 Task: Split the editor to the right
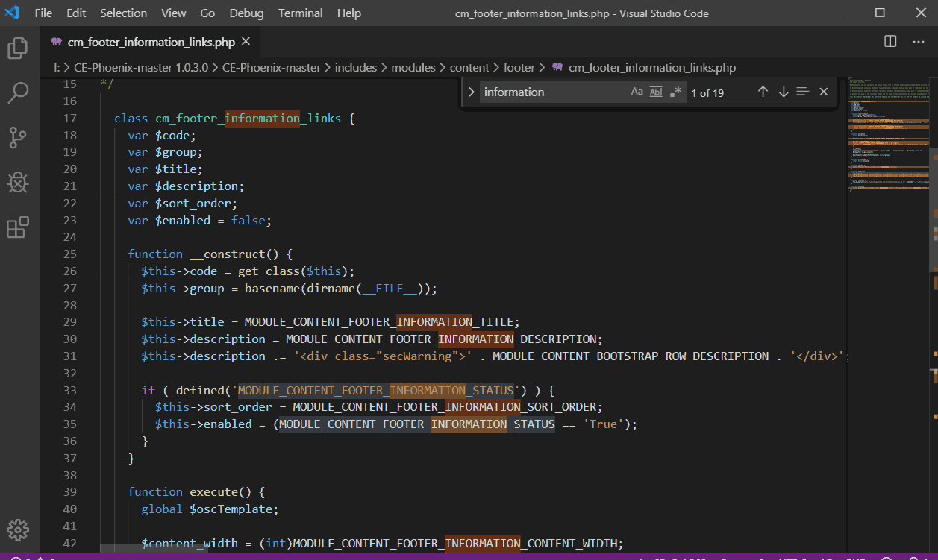click(x=890, y=42)
